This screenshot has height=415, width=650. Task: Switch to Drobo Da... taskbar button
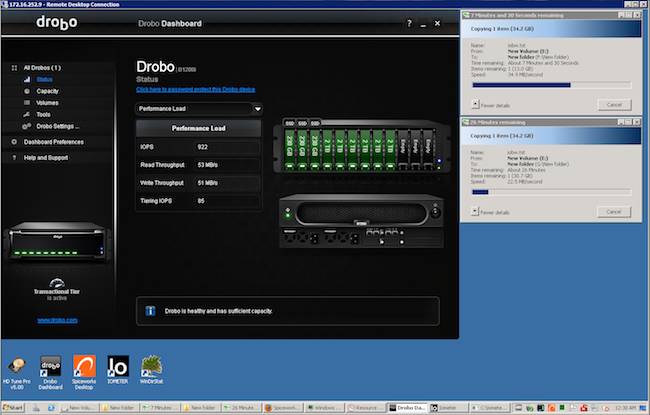[x=408, y=408]
